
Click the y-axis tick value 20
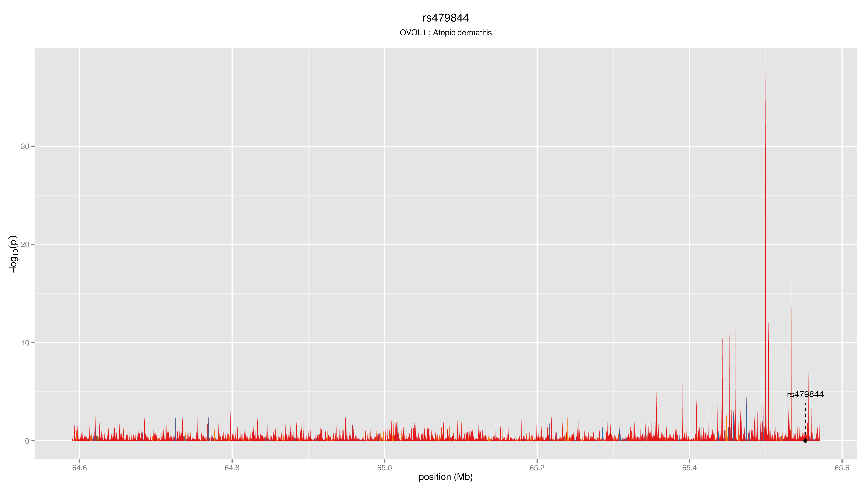tap(25, 245)
